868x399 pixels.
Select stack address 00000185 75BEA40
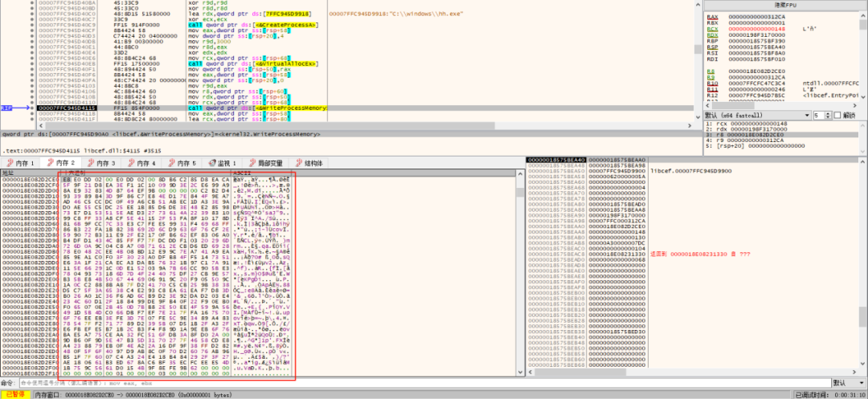tap(555, 160)
